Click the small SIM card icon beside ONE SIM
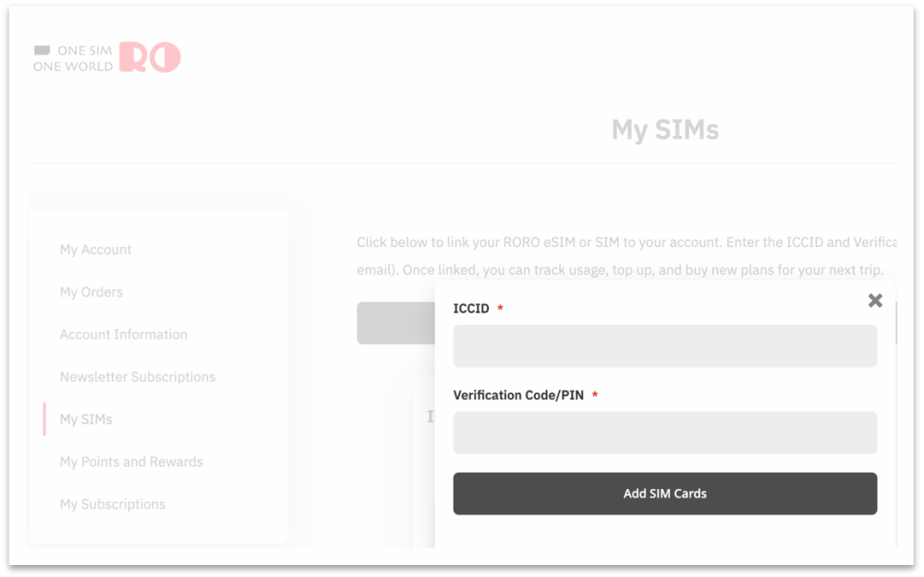 (42, 50)
